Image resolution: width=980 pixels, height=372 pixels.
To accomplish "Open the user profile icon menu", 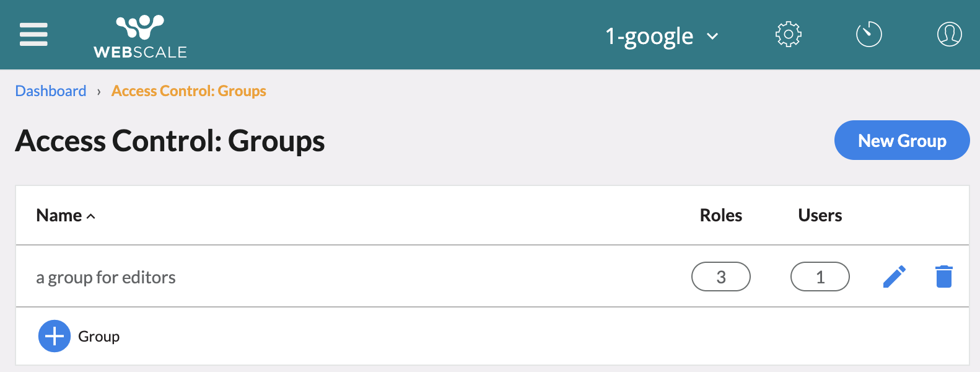I will 949,35.
